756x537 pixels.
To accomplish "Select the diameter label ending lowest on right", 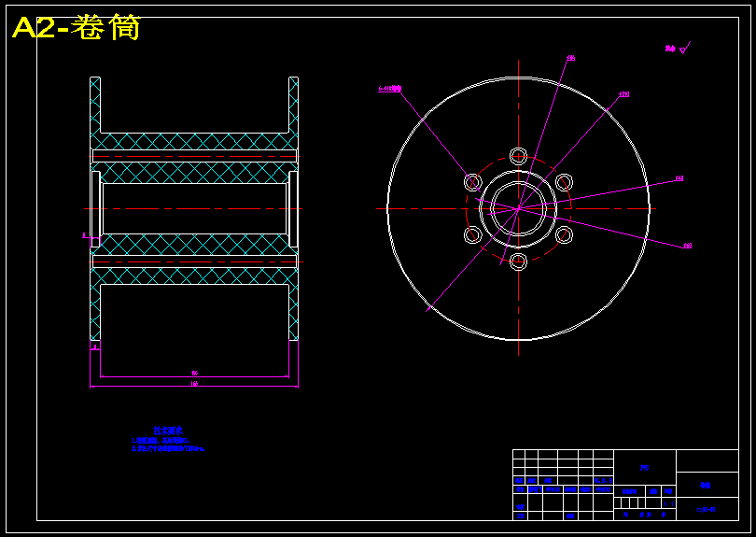I will [x=688, y=246].
